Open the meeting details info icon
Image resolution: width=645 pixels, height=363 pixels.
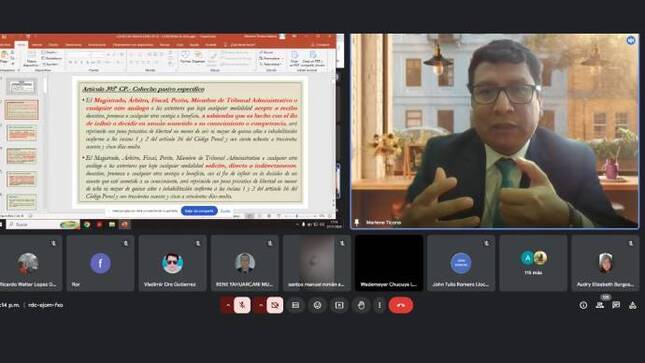(x=583, y=305)
